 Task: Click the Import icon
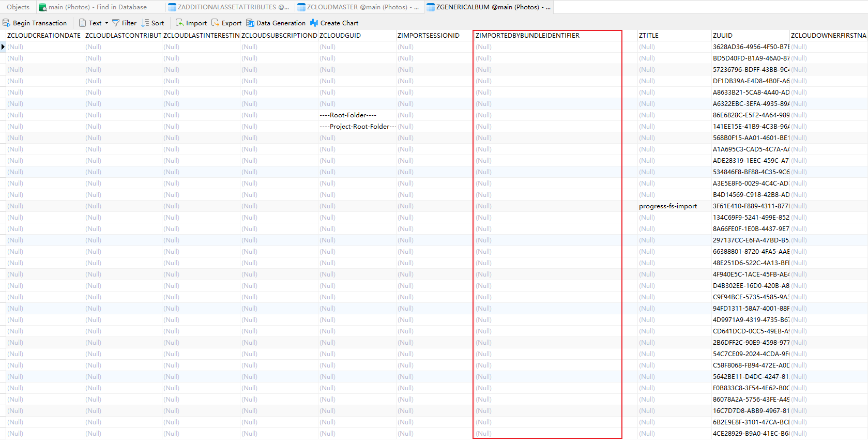tap(179, 23)
